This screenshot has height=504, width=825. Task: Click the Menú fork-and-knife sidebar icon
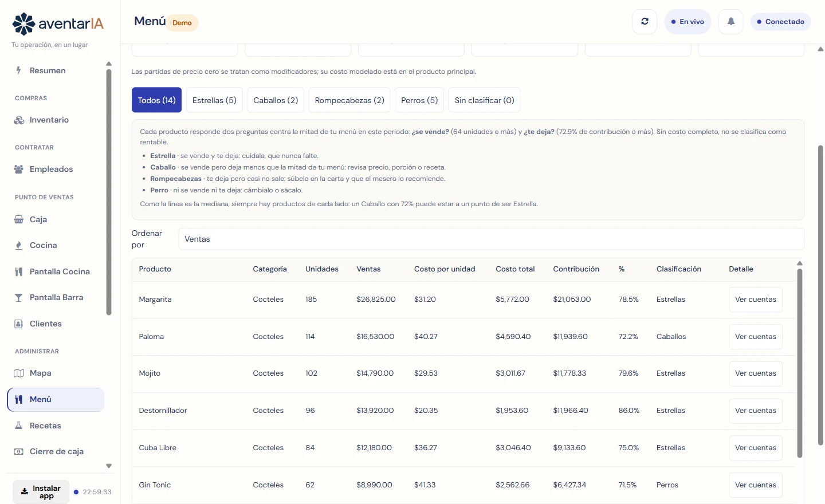19,399
